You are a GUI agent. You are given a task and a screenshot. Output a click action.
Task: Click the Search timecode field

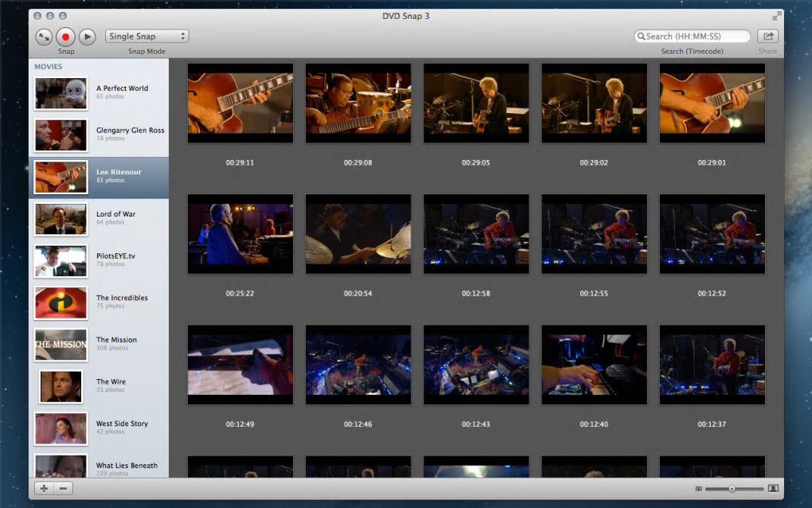692,37
